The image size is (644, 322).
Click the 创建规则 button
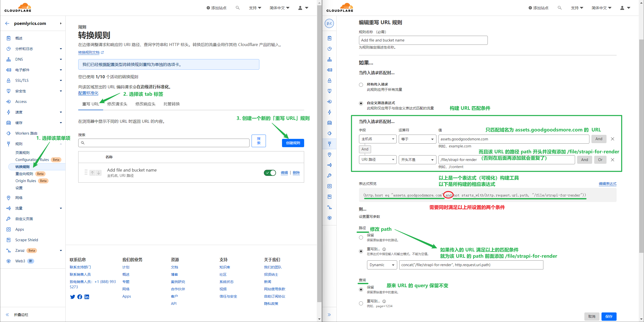[x=293, y=143]
